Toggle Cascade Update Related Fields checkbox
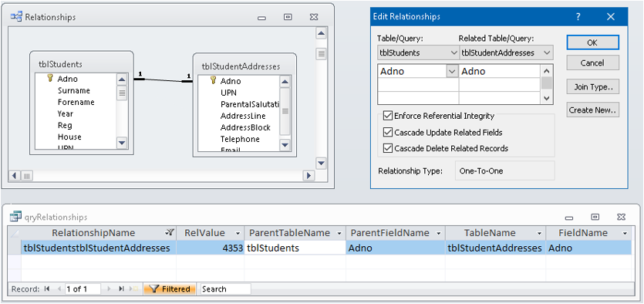 (x=387, y=132)
